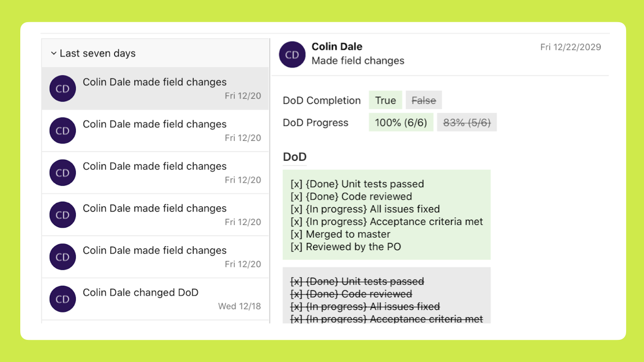This screenshot has width=644, height=362.
Task: Click CD avatar of fourth history entry
Action: point(63,215)
